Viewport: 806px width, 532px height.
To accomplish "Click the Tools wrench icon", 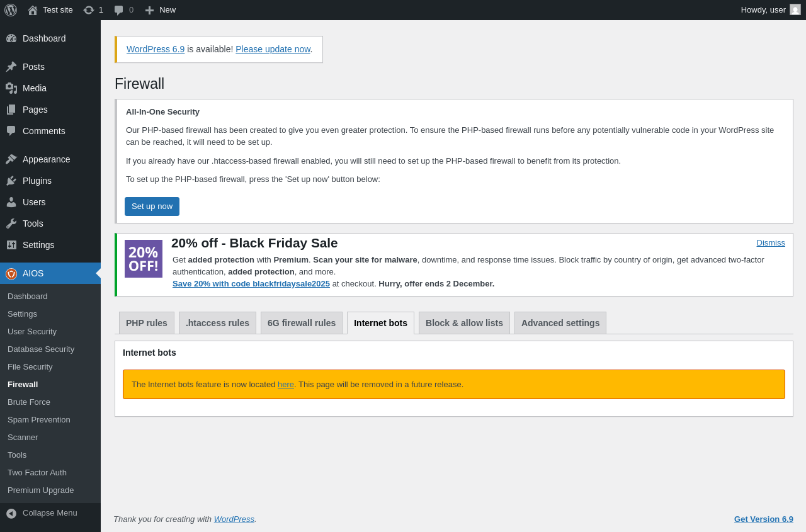I will pyautogui.click(x=11, y=224).
